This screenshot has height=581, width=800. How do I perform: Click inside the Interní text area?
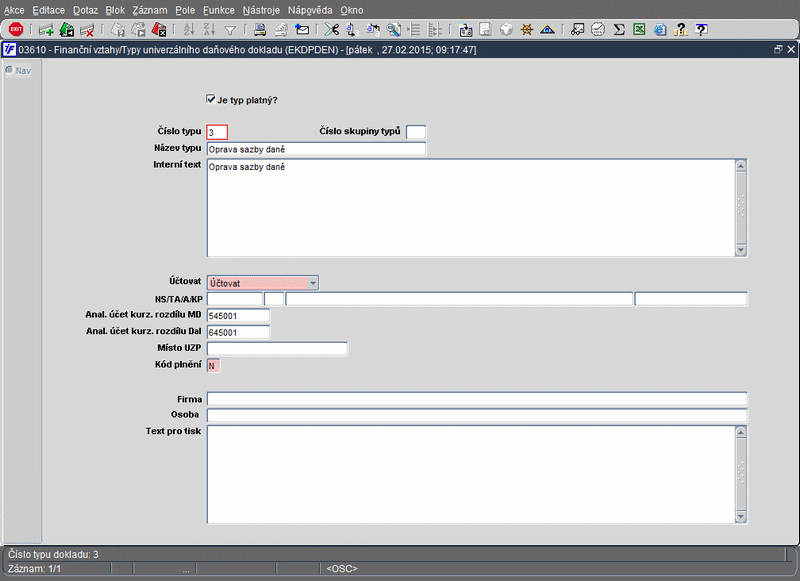[x=471, y=208]
